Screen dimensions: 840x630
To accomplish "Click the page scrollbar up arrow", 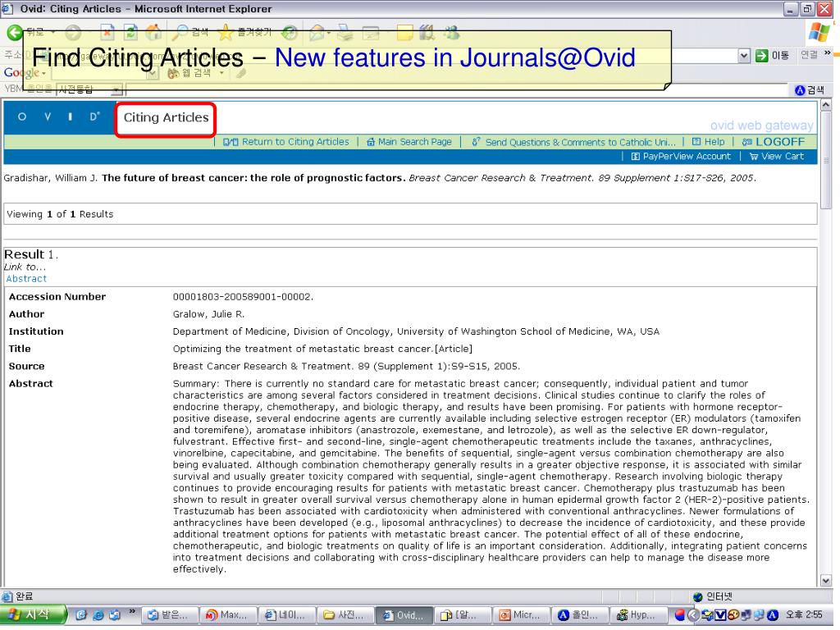I will pyautogui.click(x=825, y=104).
